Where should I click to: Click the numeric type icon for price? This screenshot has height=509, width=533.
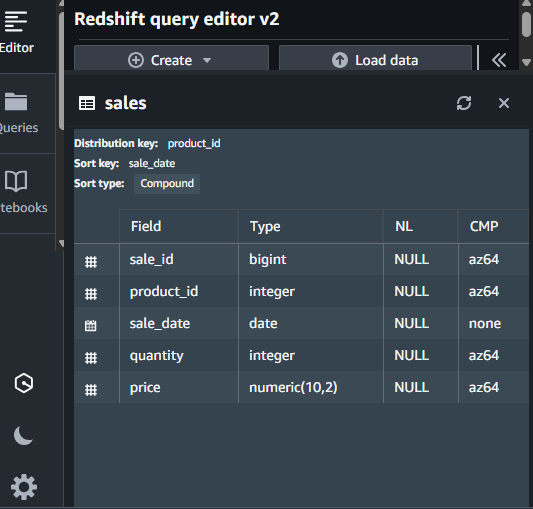point(91,390)
